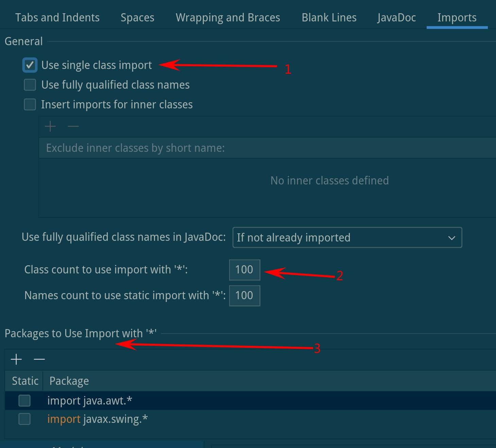The image size is (496, 448).
Task: Open the JavaDoc tab
Action: coord(396,17)
